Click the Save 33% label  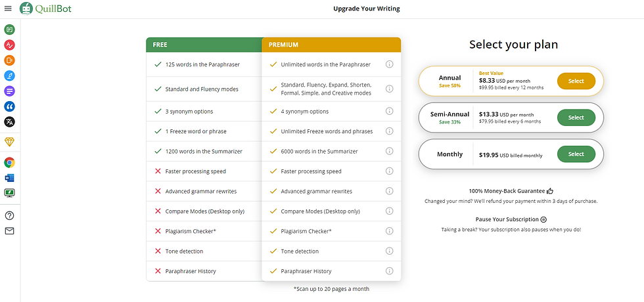coord(449,122)
